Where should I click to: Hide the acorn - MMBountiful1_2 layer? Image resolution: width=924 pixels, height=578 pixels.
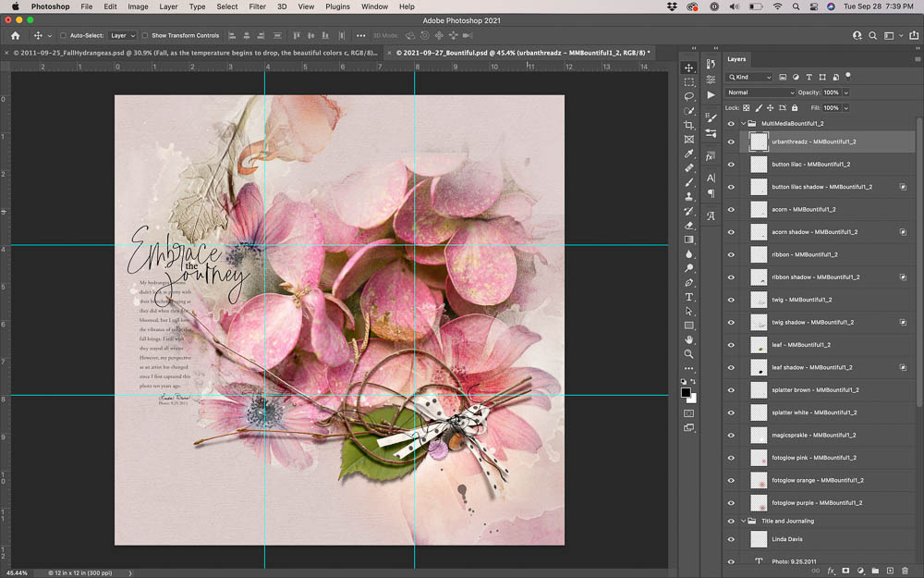coord(731,209)
